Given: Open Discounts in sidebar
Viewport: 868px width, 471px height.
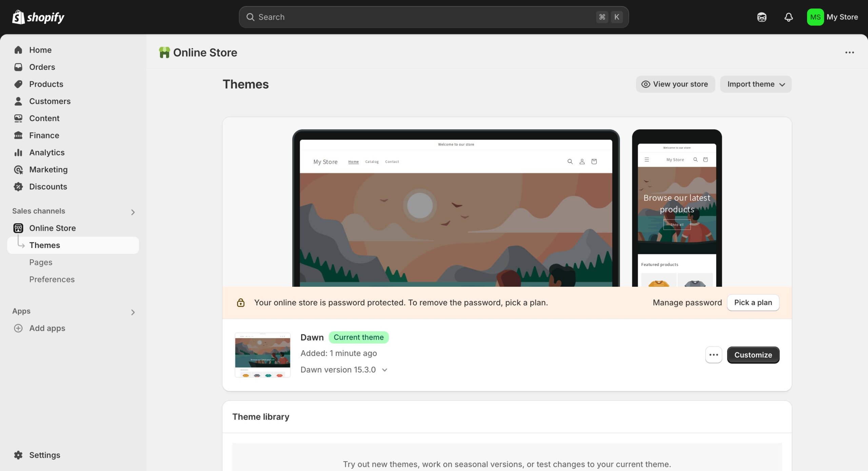Looking at the screenshot, I should 48,187.
